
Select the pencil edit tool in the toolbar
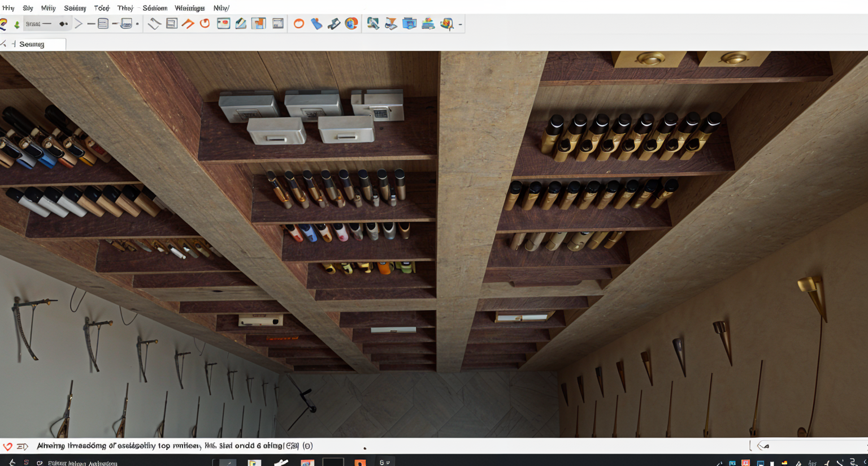tap(241, 24)
